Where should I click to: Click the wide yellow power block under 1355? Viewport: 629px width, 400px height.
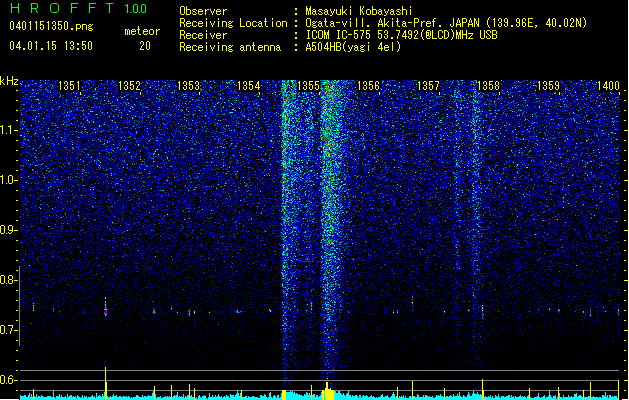329,392
